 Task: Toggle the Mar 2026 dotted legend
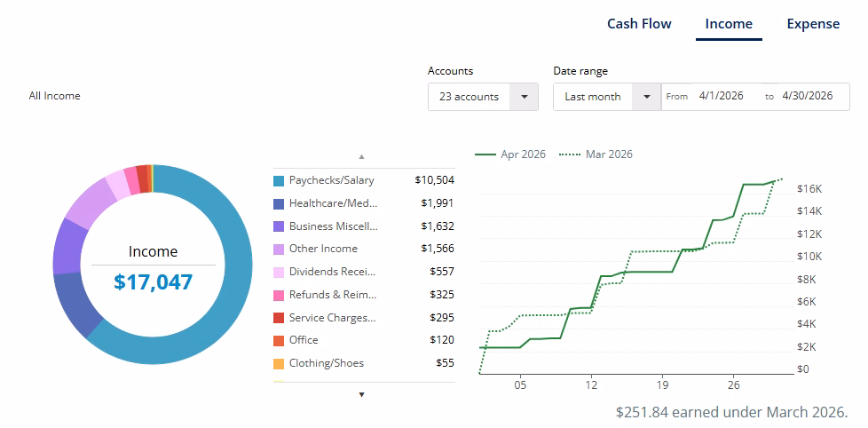(x=596, y=155)
